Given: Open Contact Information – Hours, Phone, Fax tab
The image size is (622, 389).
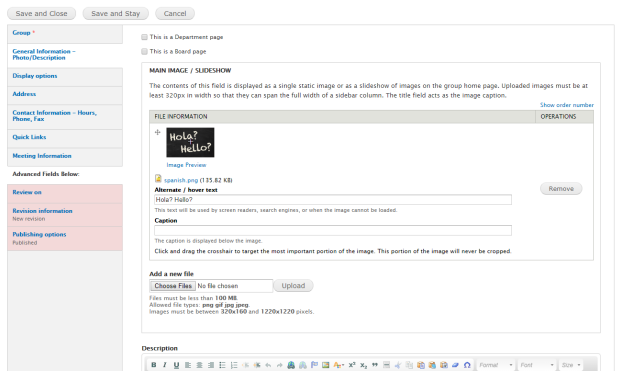Looking at the screenshot, I should pos(65,116).
